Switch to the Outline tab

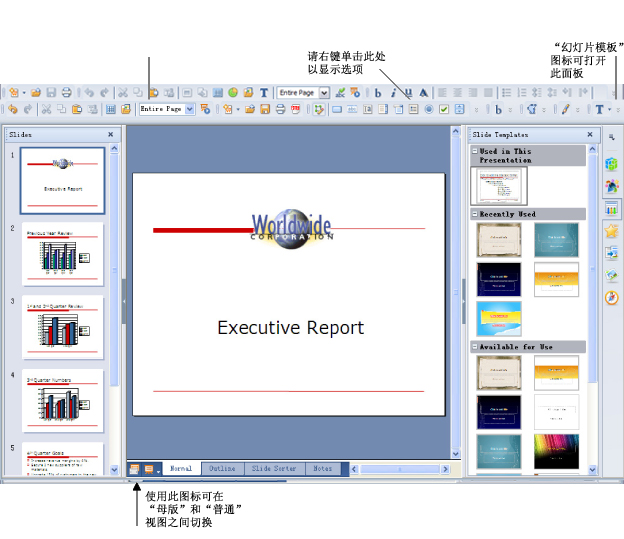[222, 469]
